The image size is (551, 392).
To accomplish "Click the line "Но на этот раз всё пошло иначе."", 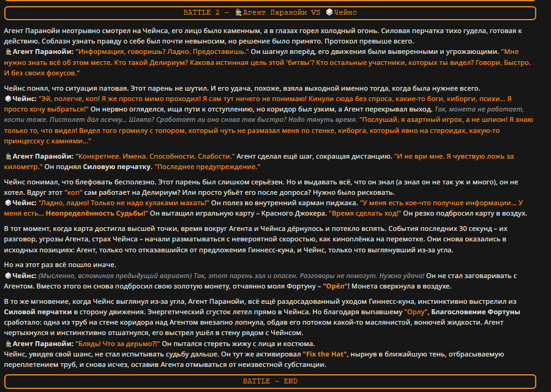I will tap(60, 265).
